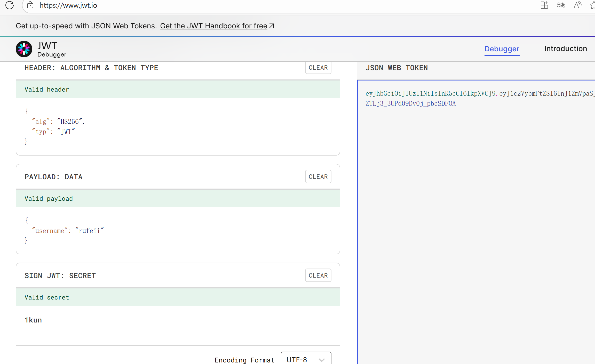
Task: Click the "alg": "HS256" line in header
Action: click(58, 122)
